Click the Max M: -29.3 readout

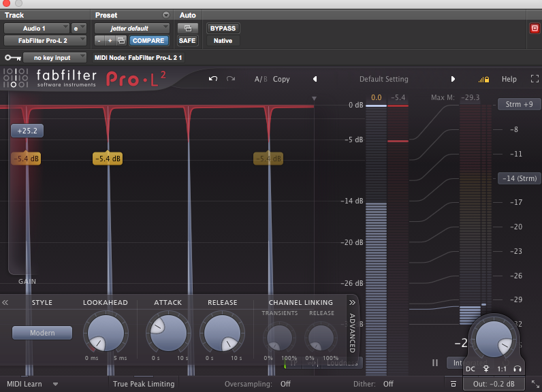coord(455,97)
